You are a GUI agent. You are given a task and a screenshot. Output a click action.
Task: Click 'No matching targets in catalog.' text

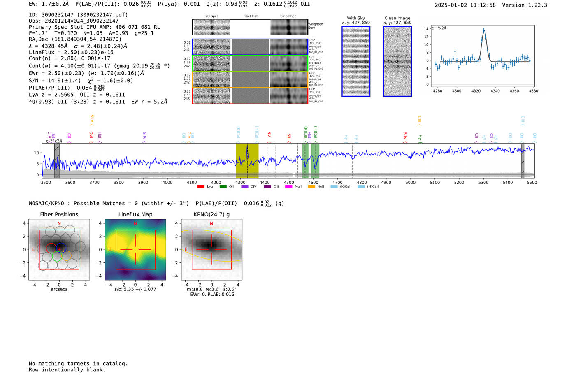point(78,364)
